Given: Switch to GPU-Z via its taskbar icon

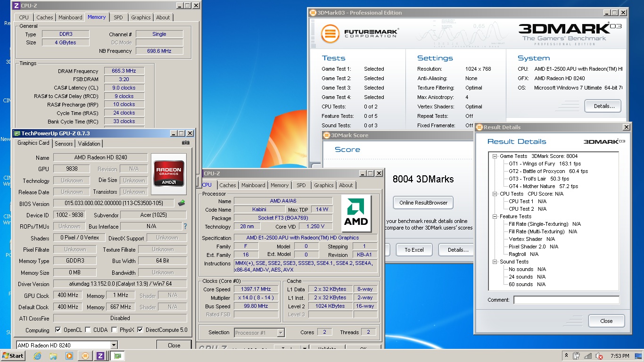Looking at the screenshot, I should pos(117,356).
